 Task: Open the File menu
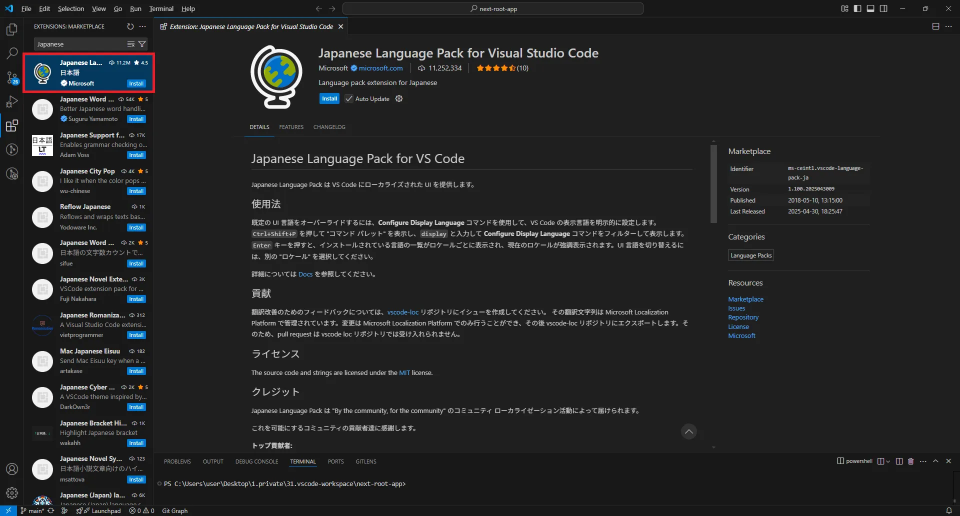point(26,9)
